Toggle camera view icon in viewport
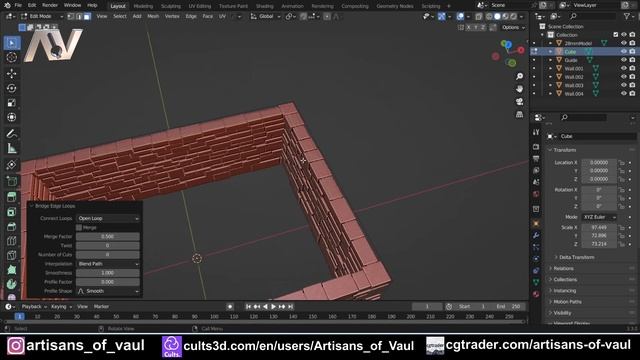The height and width of the screenshot is (360, 640). pyautogui.click(x=519, y=102)
